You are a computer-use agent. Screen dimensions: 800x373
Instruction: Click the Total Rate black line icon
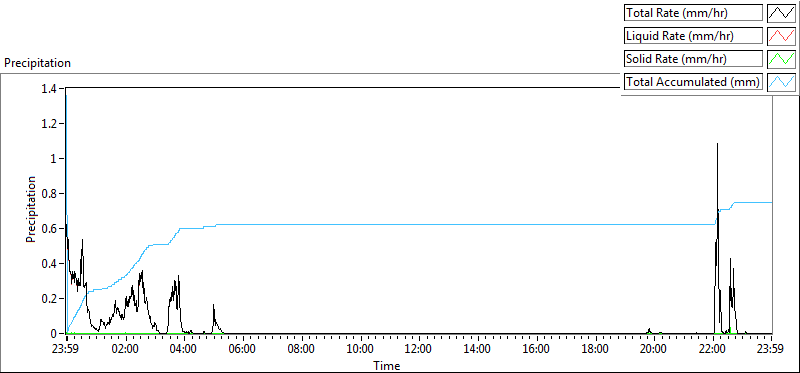[x=782, y=13]
